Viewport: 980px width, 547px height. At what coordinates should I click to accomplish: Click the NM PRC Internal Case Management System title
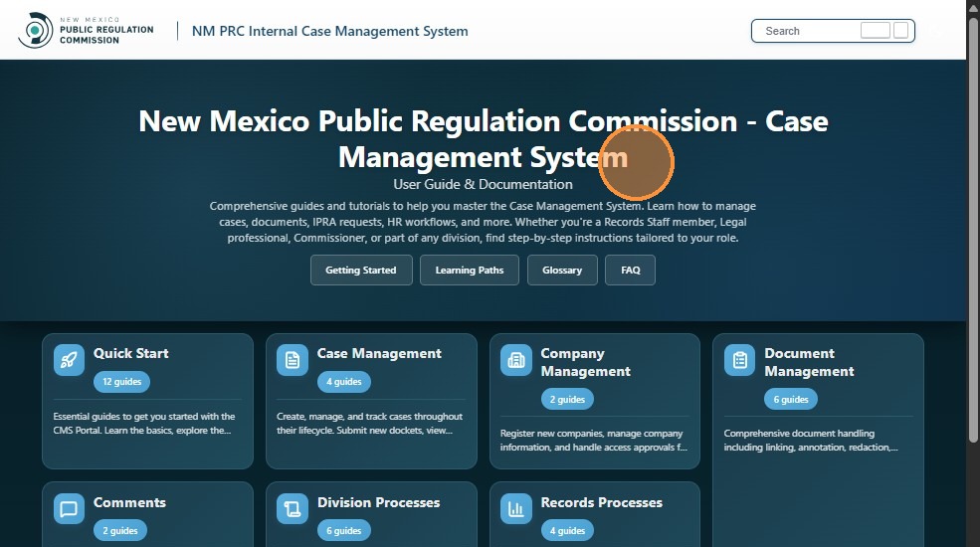[x=329, y=31]
